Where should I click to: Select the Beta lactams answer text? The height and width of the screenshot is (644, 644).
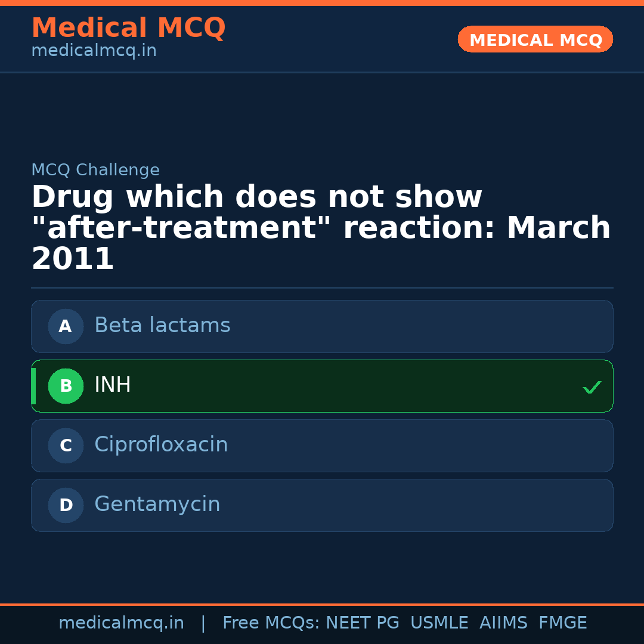click(162, 326)
